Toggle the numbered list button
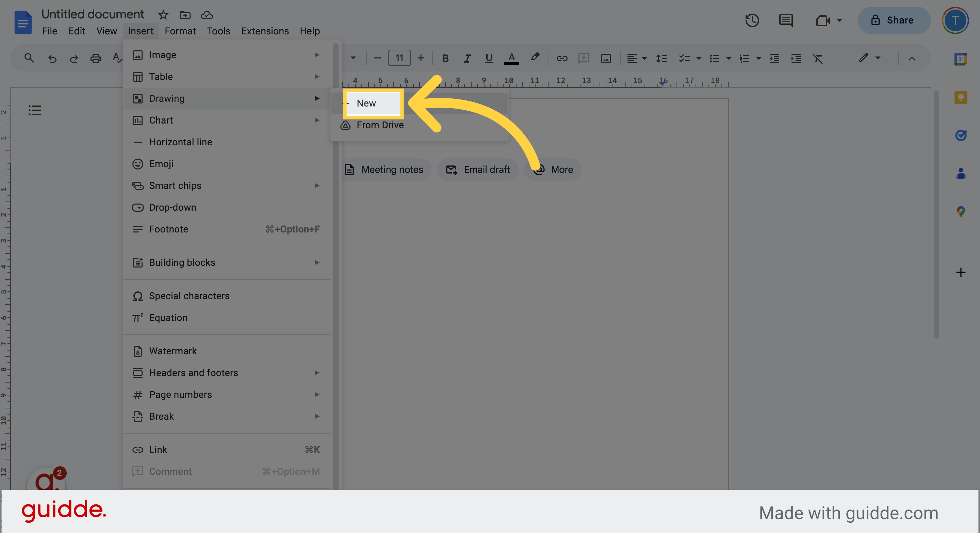Viewport: 980px width, 533px height. click(x=744, y=58)
